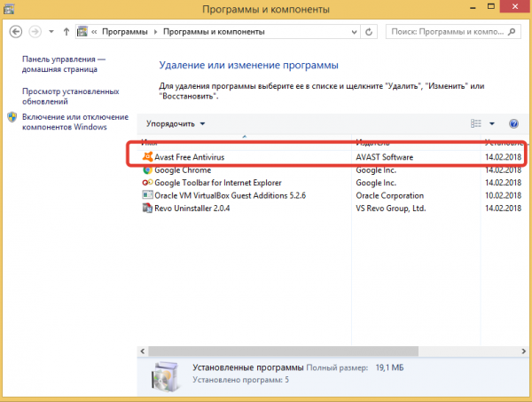Click the shield icon beside Windows components link
Image resolution: width=532 pixels, height=402 pixels.
12,117
